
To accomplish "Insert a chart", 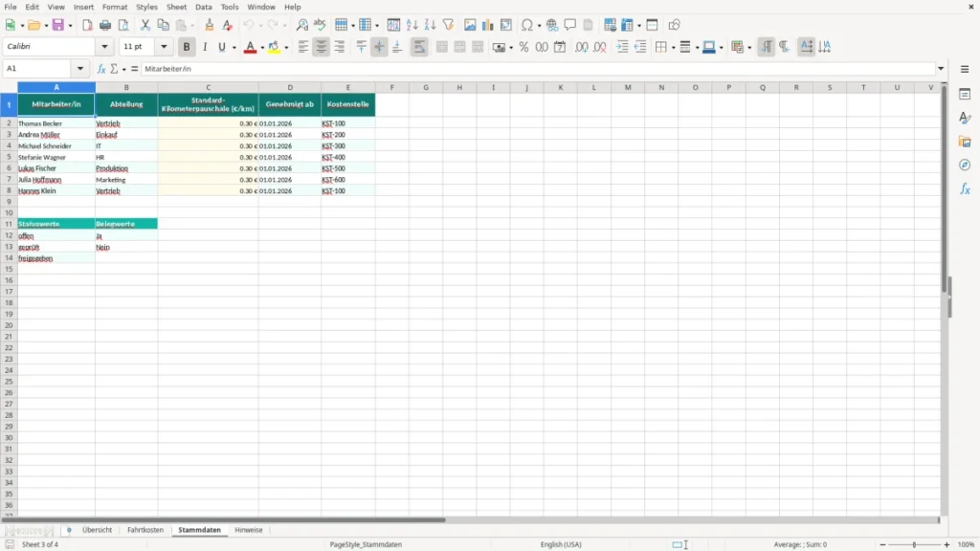I will 488,25.
